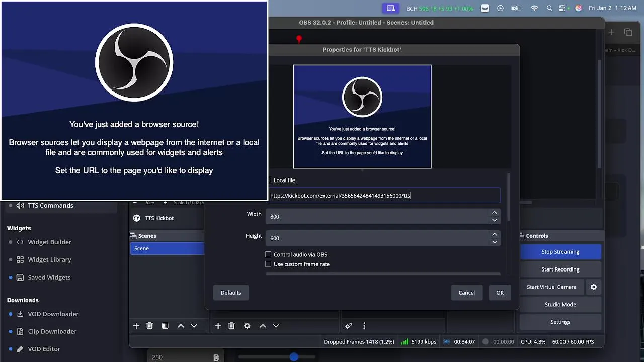This screenshot has height=362, width=644.
Task: Open the tab overview icon in browser window
Action: pyautogui.click(x=628, y=32)
